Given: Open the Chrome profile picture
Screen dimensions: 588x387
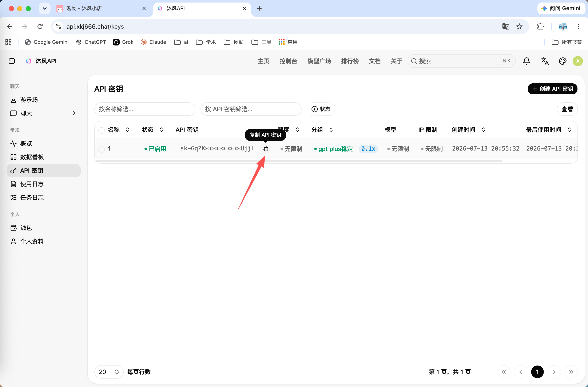Looking at the screenshot, I should [563, 27].
